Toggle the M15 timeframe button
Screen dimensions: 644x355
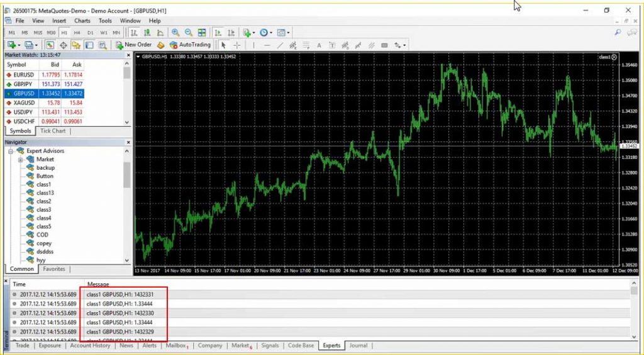[x=38, y=33]
